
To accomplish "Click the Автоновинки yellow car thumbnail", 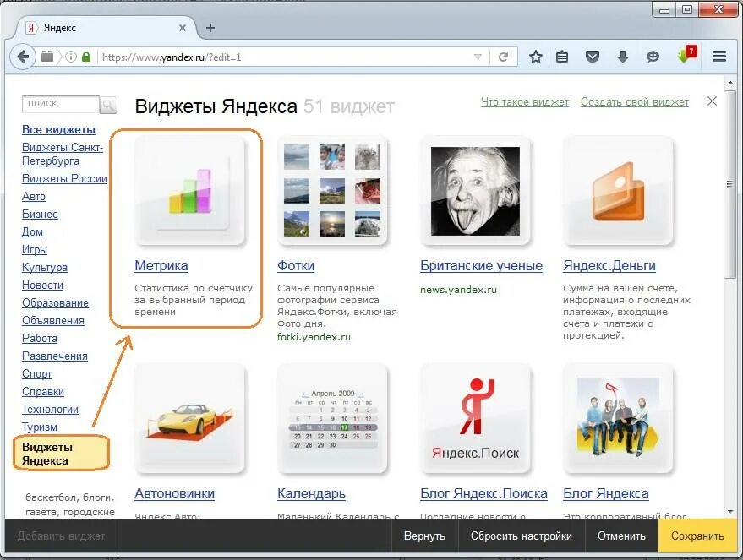I will point(190,418).
